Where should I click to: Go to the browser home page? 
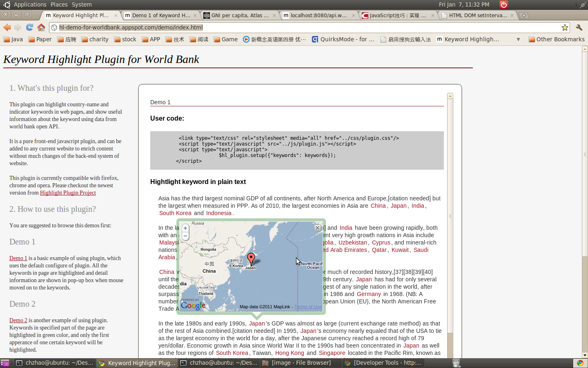click(x=41, y=27)
